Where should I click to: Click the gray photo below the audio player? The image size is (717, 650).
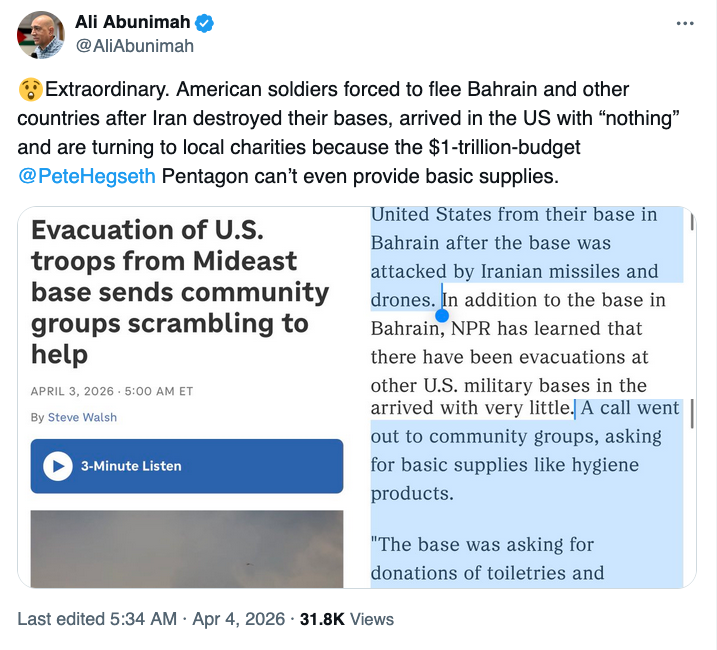tap(186, 548)
